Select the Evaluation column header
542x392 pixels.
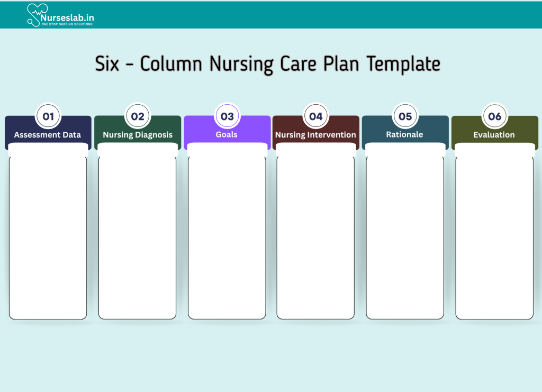(x=494, y=135)
